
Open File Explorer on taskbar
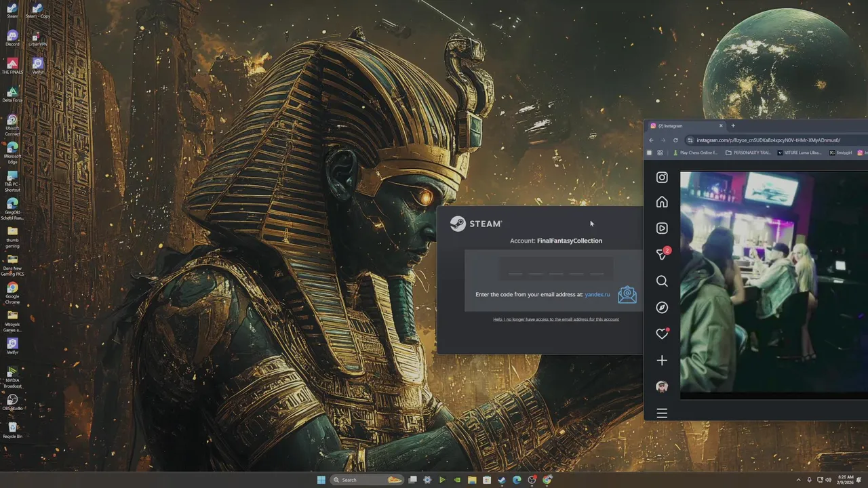click(x=472, y=480)
